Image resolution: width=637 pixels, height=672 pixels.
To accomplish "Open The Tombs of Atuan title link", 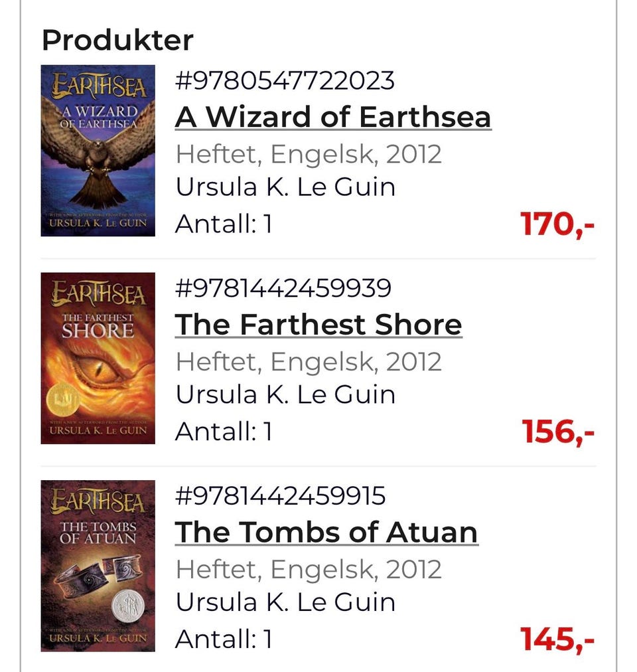I will [x=326, y=533].
